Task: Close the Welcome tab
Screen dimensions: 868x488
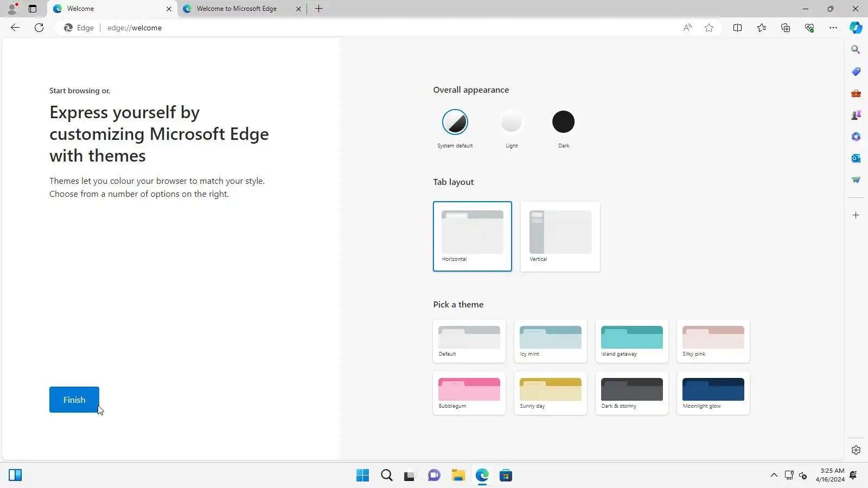Action: coord(169,9)
